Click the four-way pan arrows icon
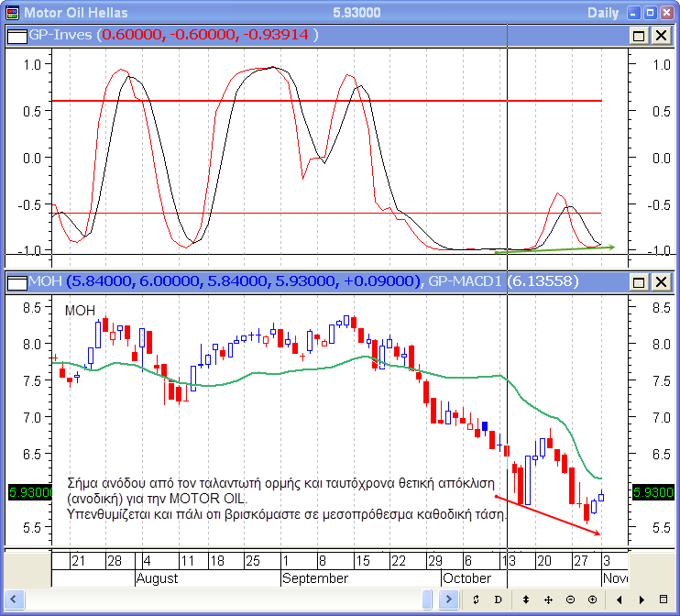The image size is (680, 616). pyautogui.click(x=547, y=599)
